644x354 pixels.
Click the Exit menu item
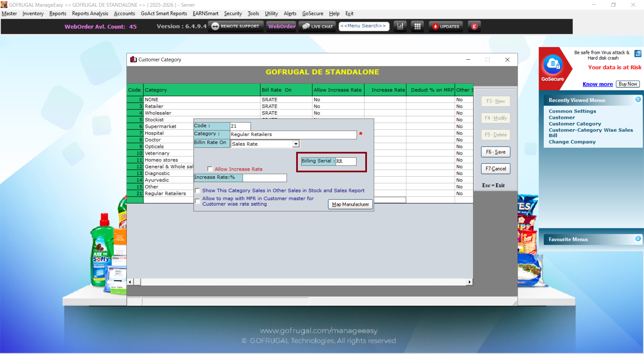(x=349, y=13)
